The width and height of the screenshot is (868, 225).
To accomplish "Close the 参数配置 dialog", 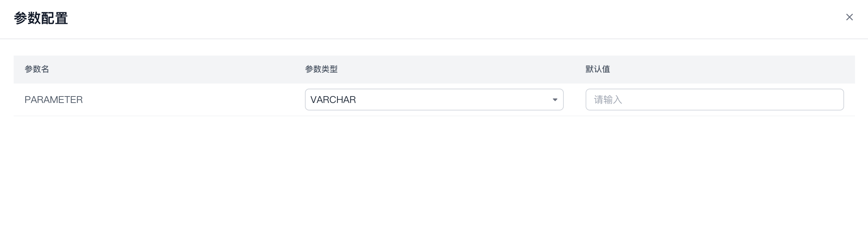I will click(x=849, y=17).
